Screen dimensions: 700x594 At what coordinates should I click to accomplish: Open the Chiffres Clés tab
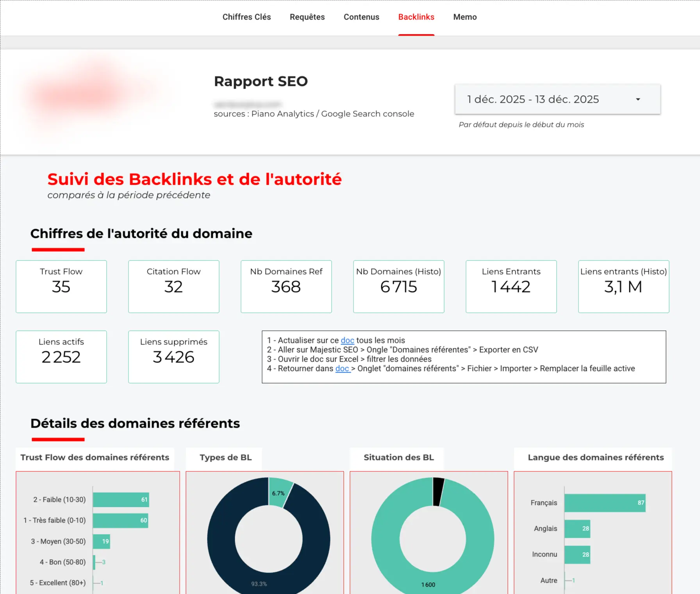tap(246, 17)
